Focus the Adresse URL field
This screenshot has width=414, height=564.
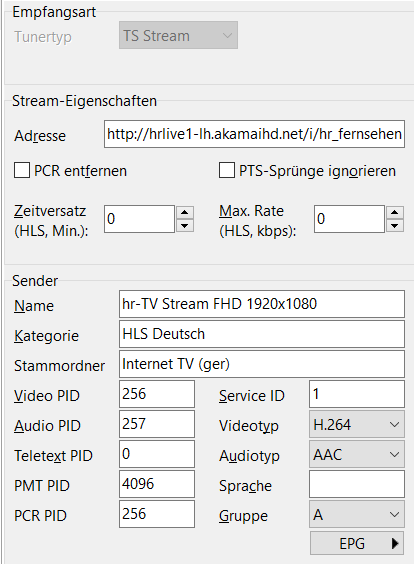click(x=254, y=134)
